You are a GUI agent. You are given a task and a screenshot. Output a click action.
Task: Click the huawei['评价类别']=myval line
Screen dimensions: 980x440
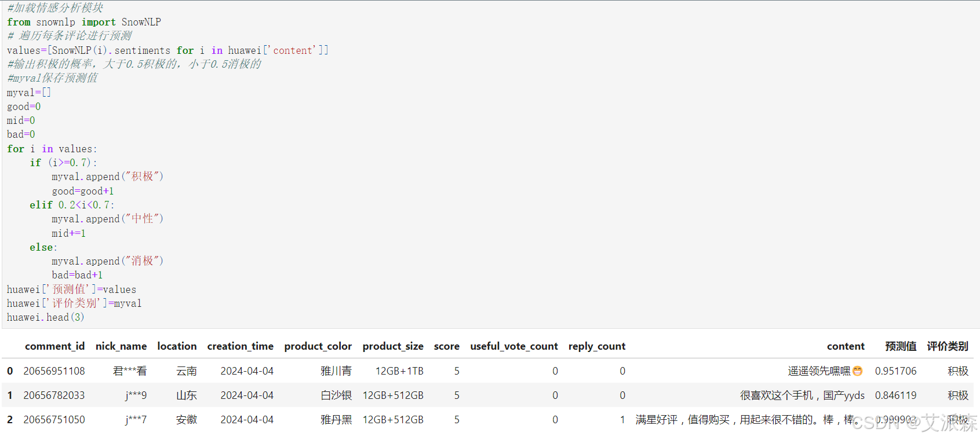coord(74,303)
